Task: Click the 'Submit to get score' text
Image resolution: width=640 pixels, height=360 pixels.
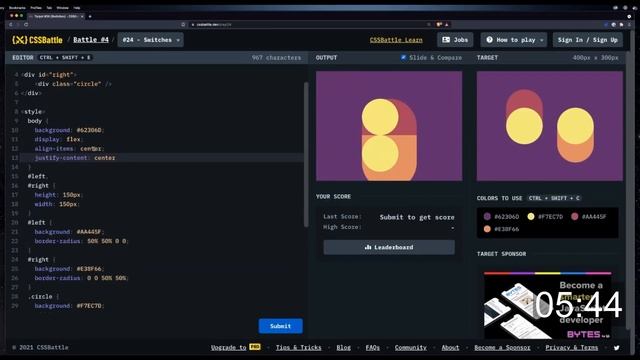Action: (x=417, y=217)
